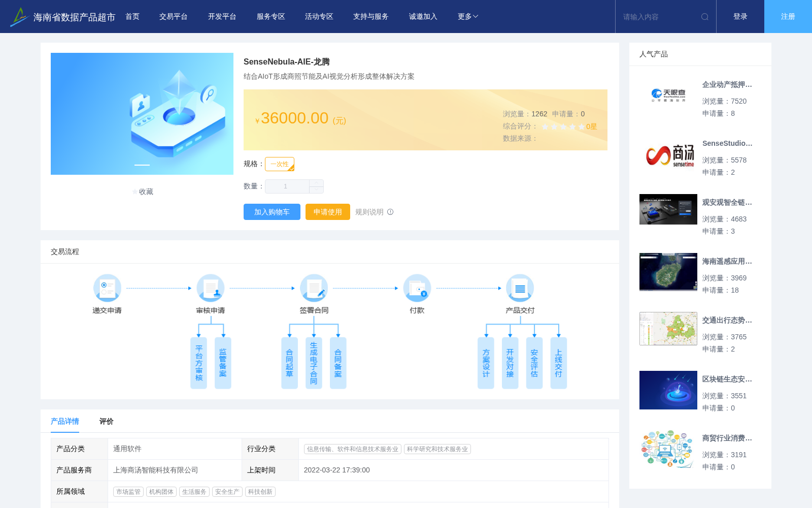This screenshot has height=508, width=812.
Task: Click the 科学研究和技术服务业 tag
Action: [x=437, y=449]
